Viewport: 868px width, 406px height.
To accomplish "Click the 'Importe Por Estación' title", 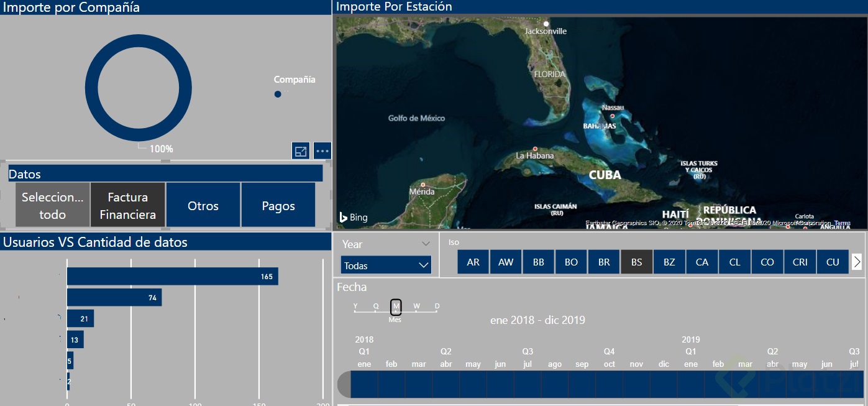I will [x=394, y=7].
